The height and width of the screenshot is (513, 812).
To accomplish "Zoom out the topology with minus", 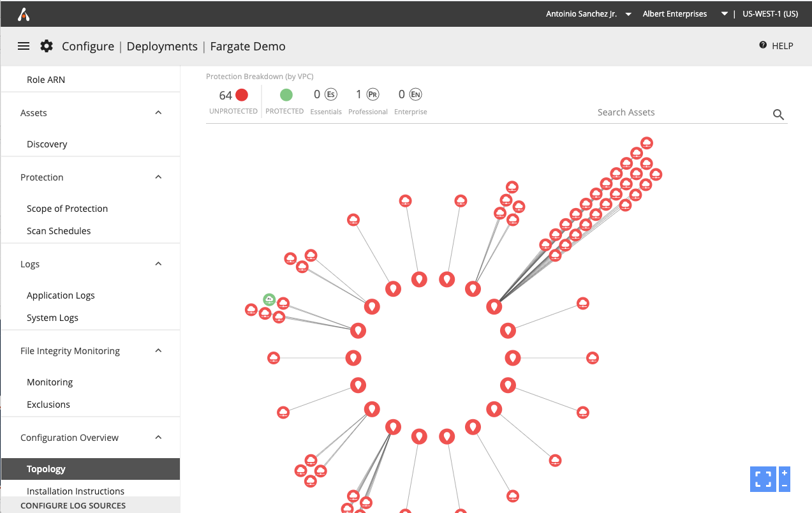I will (785, 486).
